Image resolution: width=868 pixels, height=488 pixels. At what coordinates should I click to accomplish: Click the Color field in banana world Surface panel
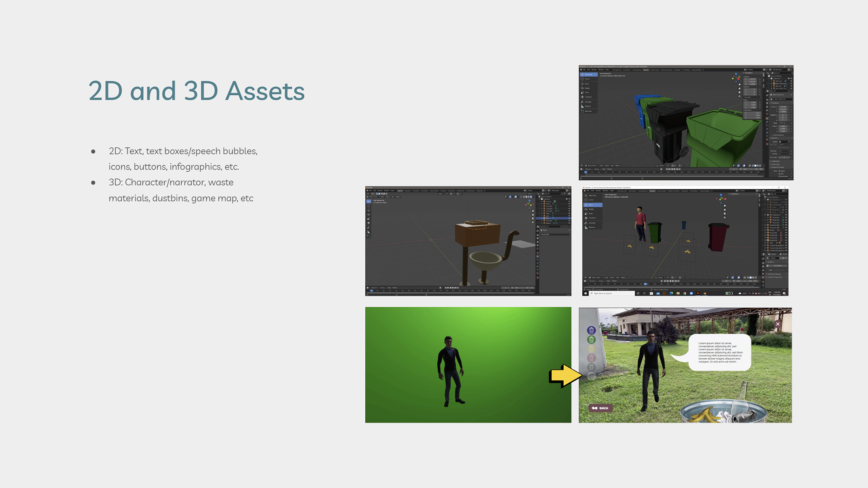778,270
